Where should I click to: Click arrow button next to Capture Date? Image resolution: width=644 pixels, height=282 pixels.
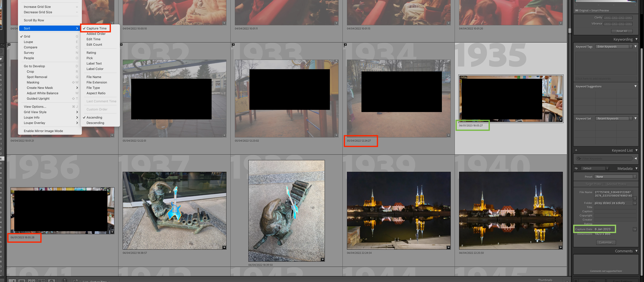tap(635, 229)
